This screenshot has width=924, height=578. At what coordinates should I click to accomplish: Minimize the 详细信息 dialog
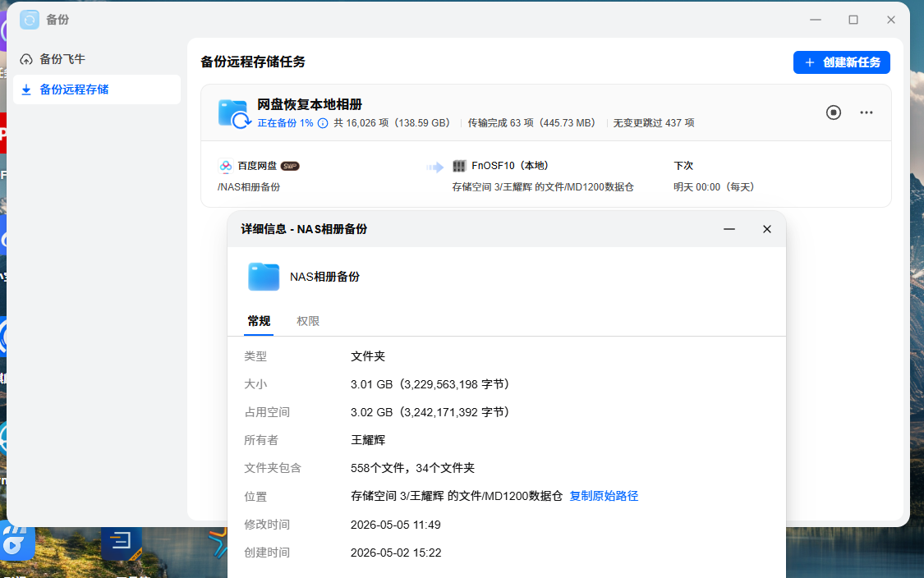pyautogui.click(x=729, y=229)
